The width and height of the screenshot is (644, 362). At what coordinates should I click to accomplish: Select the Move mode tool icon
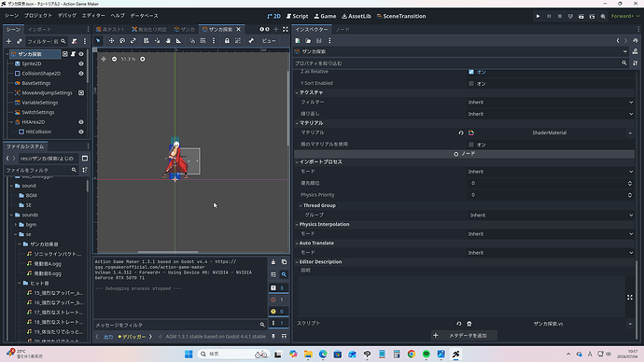(111, 41)
